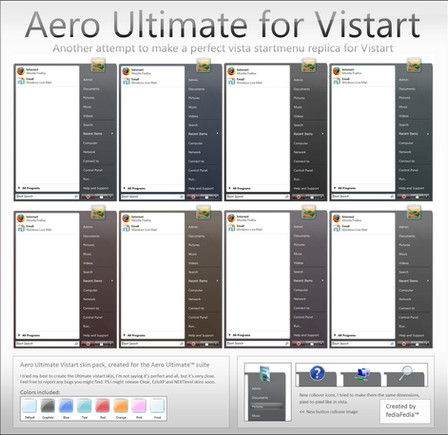Click the Firefox icon in the pink start menu
The image size is (448, 435).
(x=231, y=218)
